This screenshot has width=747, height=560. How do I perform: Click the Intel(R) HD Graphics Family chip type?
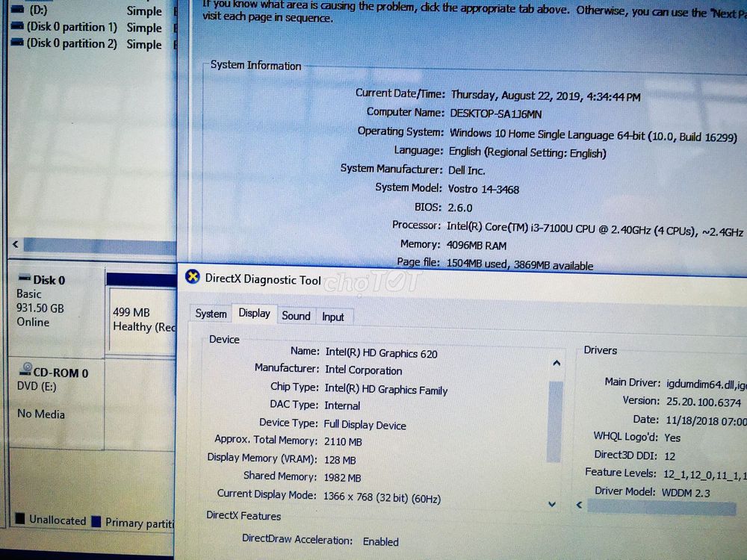(x=386, y=389)
